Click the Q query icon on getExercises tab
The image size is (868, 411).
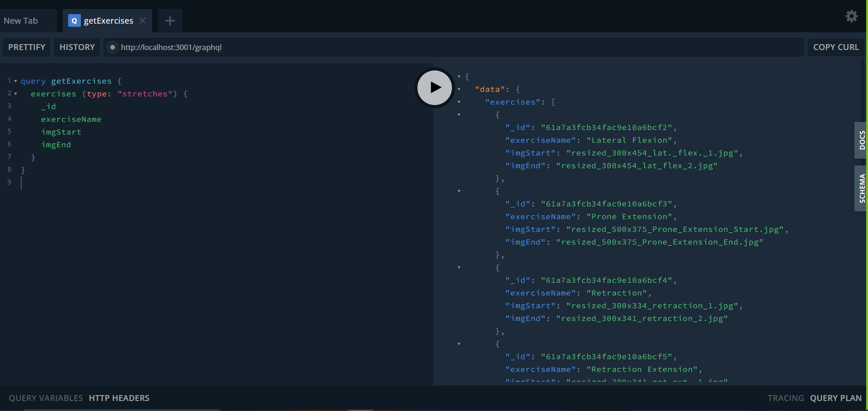(74, 20)
